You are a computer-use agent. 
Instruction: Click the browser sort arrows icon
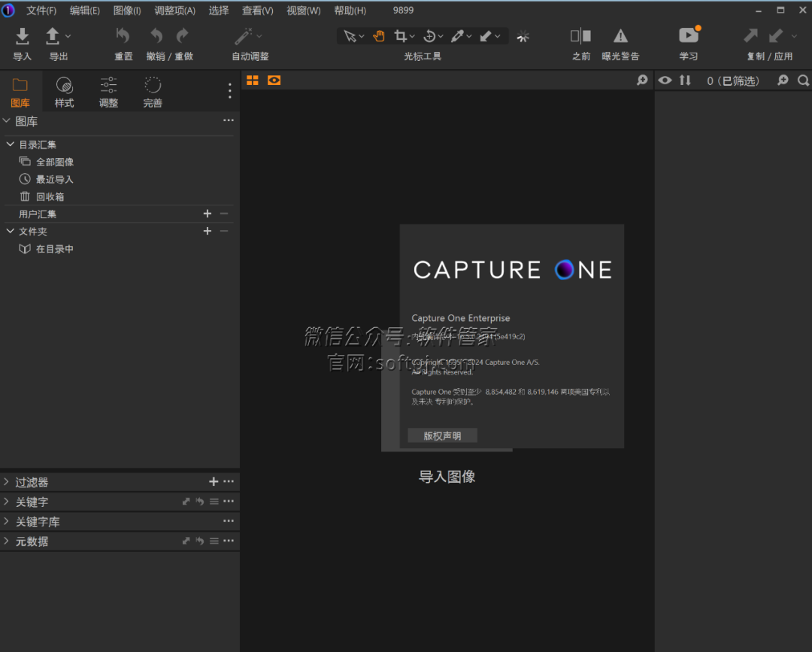coord(685,80)
